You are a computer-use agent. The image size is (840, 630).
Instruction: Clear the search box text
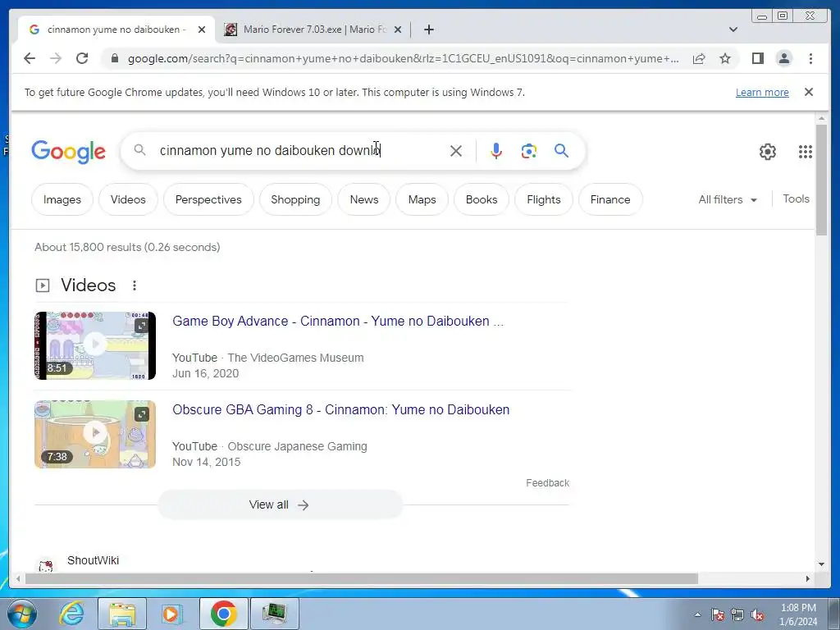(456, 151)
